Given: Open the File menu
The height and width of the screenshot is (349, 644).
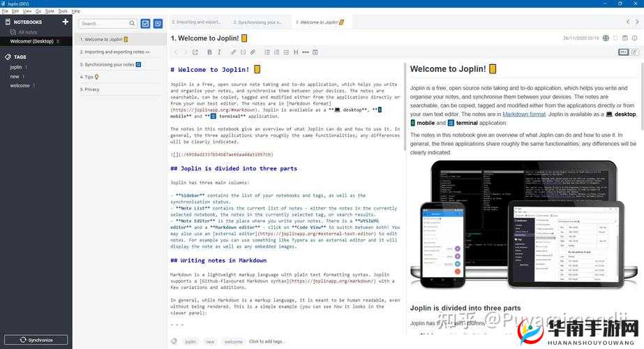Looking at the screenshot, I should pyautogui.click(x=5, y=11).
